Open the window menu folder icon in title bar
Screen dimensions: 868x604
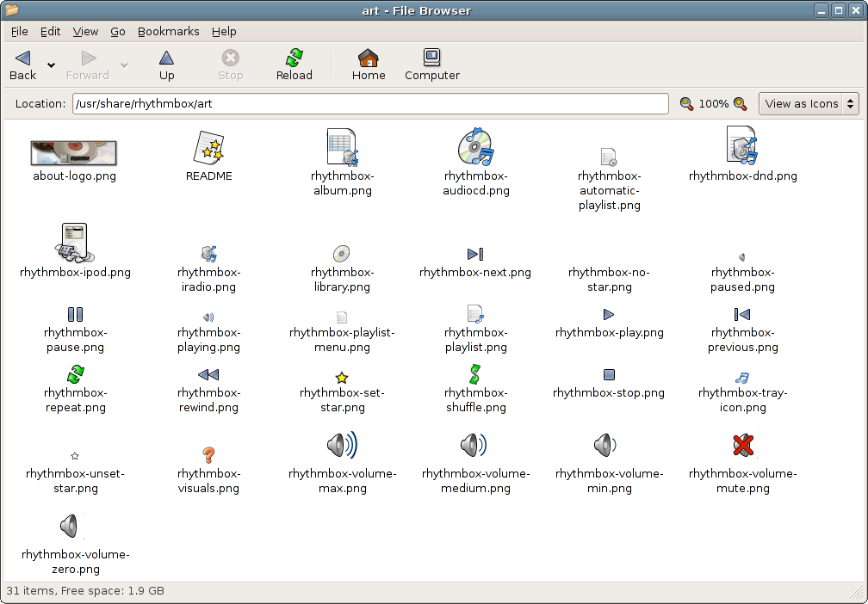(11, 10)
